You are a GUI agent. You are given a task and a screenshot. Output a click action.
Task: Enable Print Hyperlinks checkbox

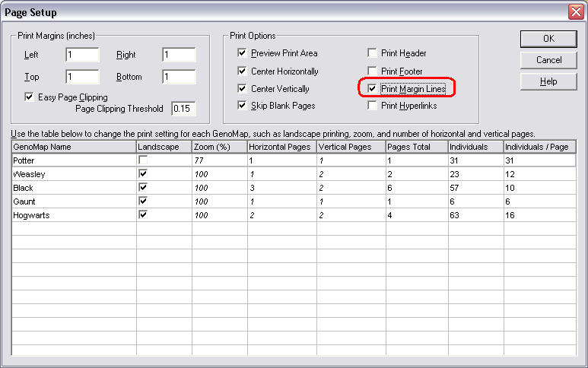click(x=372, y=106)
